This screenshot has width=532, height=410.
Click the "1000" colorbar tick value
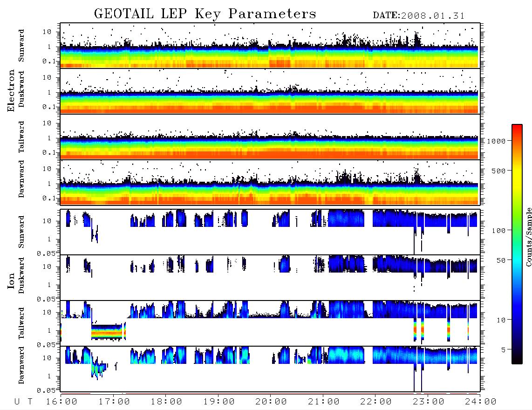pyautogui.click(x=497, y=141)
